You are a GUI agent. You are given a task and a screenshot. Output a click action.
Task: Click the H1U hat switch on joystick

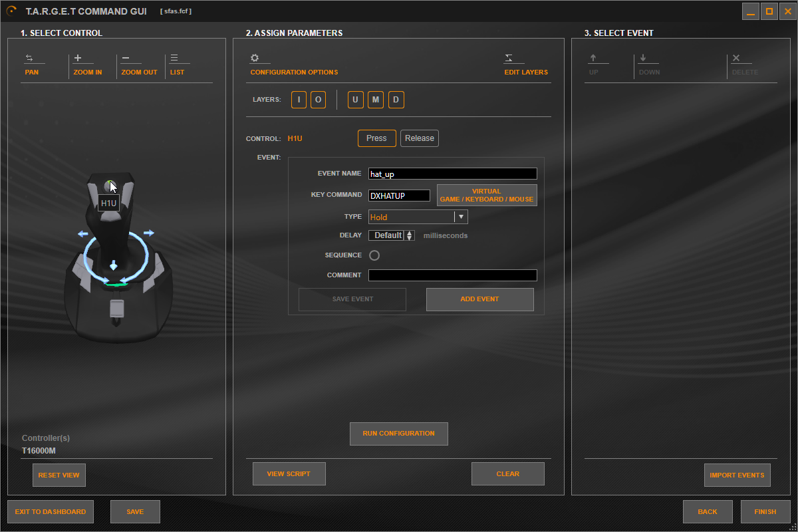[110, 186]
